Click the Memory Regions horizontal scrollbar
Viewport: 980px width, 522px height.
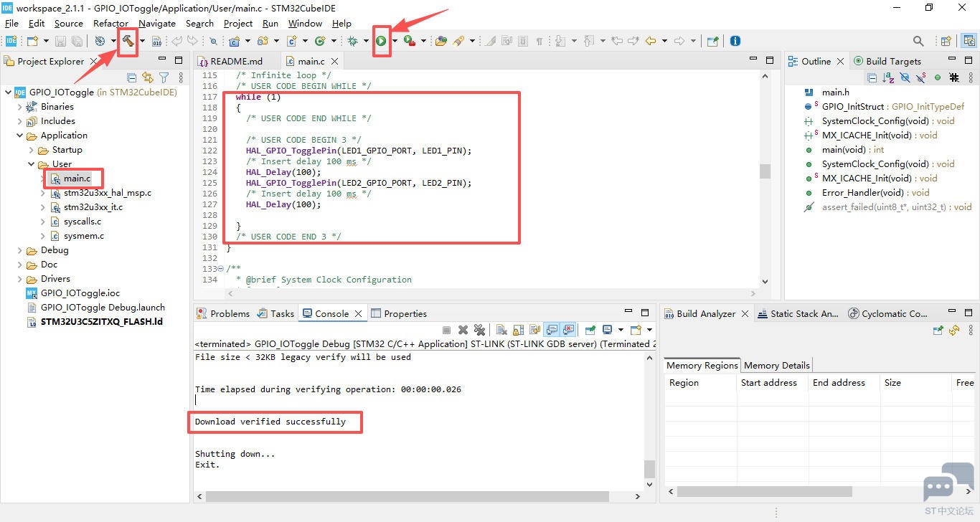(764, 492)
